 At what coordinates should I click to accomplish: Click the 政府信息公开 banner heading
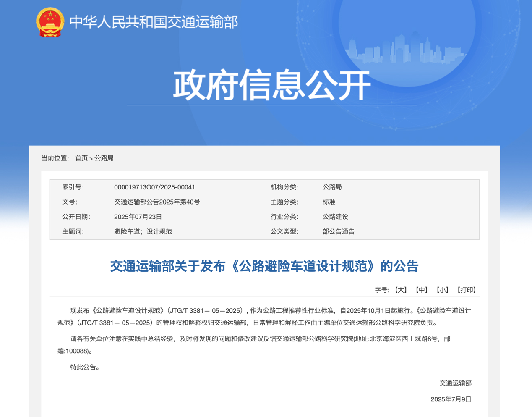pos(271,84)
